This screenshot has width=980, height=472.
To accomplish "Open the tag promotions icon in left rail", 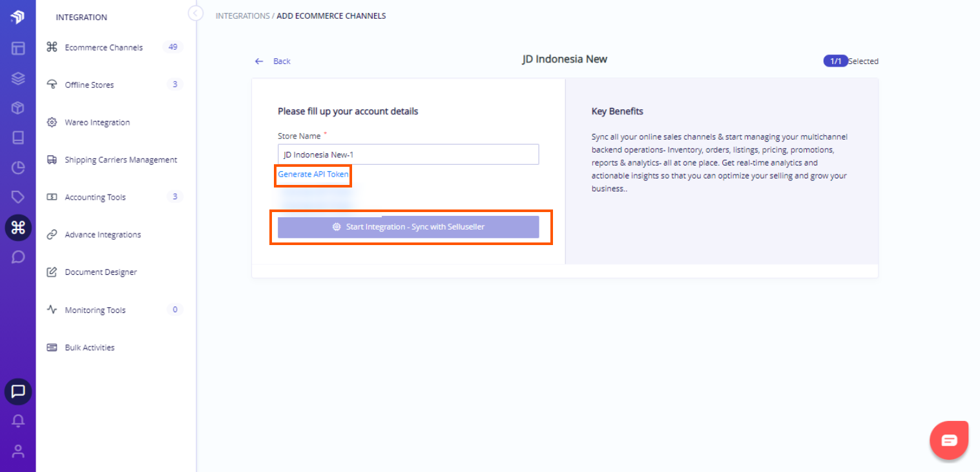I will 17,197.
